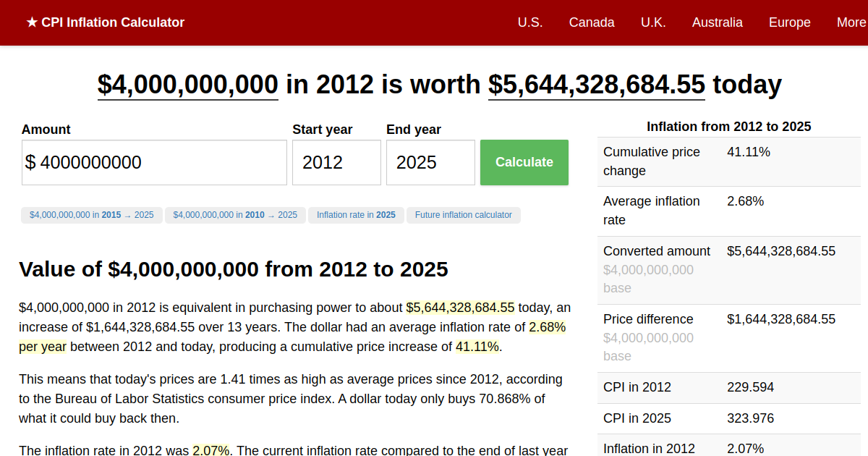This screenshot has width=868, height=456.
Task: Open the U.S. inflation page
Action: click(530, 22)
